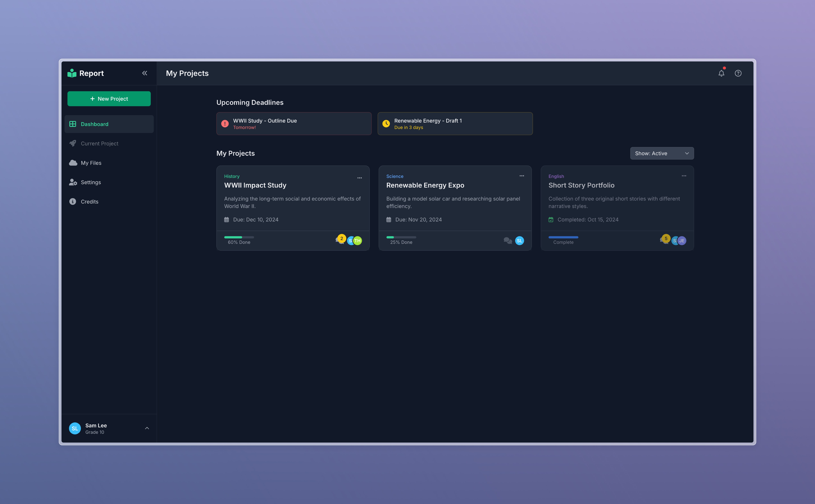Screen dimensions: 815x504
Task: Click the Report logo icon
Action: [x=72, y=73]
